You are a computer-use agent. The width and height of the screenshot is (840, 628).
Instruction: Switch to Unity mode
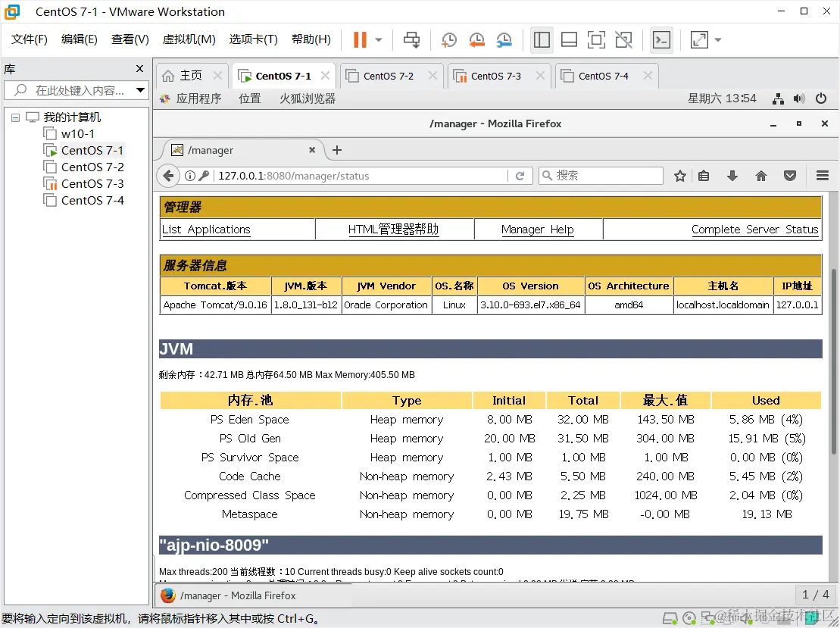tap(623, 39)
